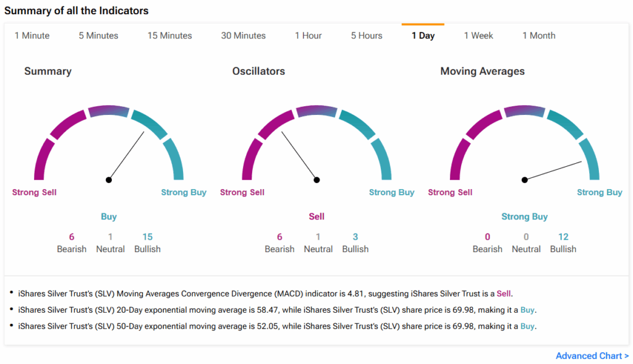Switch to 30 Minutes timeframe

[243, 36]
